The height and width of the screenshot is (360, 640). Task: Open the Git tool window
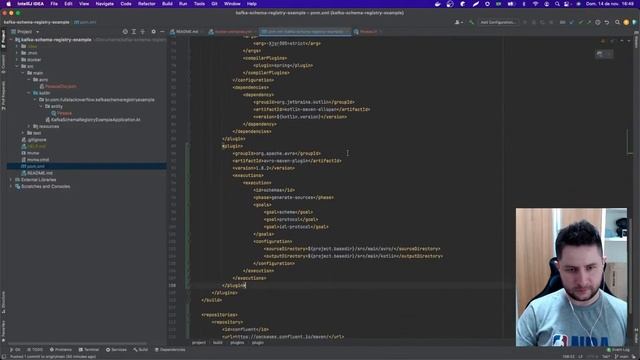pos(15,350)
